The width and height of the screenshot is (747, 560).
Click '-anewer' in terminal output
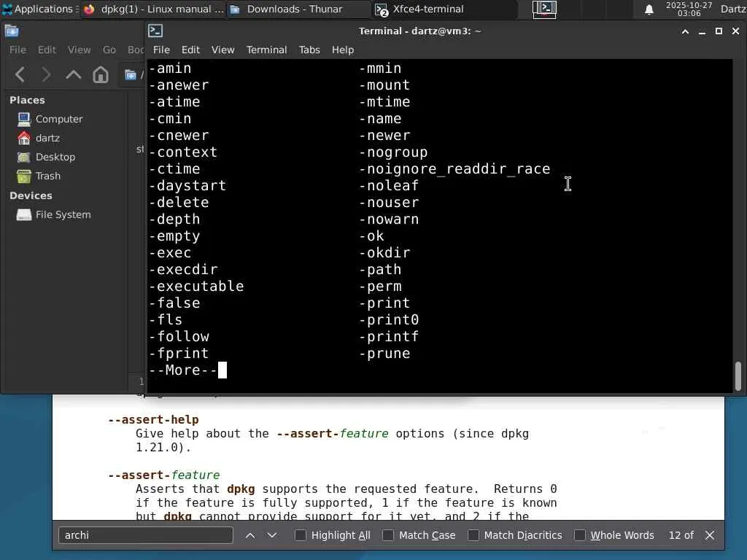click(179, 85)
